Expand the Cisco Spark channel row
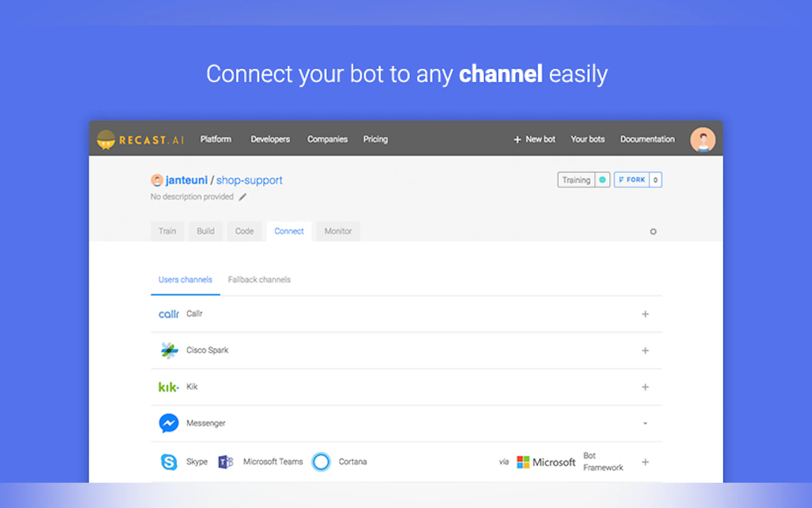Screen dimensions: 812x508 (645, 350)
